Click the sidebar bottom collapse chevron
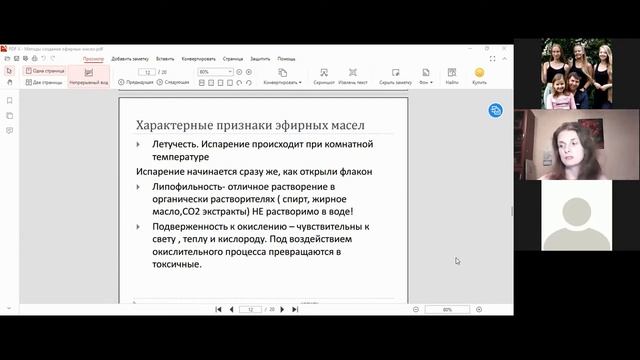This screenshot has height=360, width=640. tap(9, 309)
